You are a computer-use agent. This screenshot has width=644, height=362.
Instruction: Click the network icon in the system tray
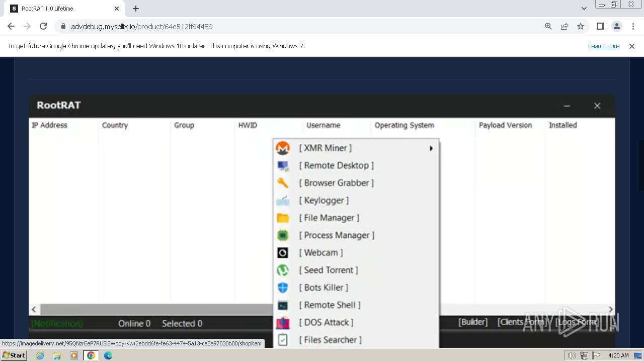coord(584,355)
